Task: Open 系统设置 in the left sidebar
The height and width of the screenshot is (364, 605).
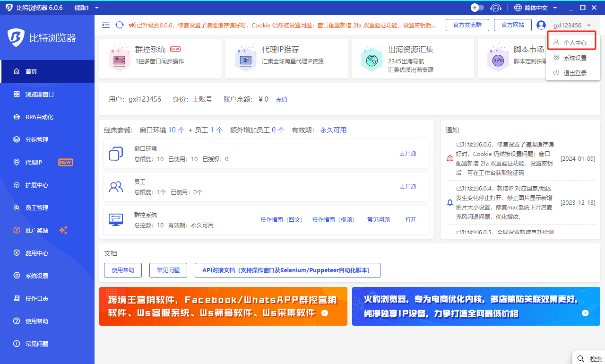Action: (47, 276)
